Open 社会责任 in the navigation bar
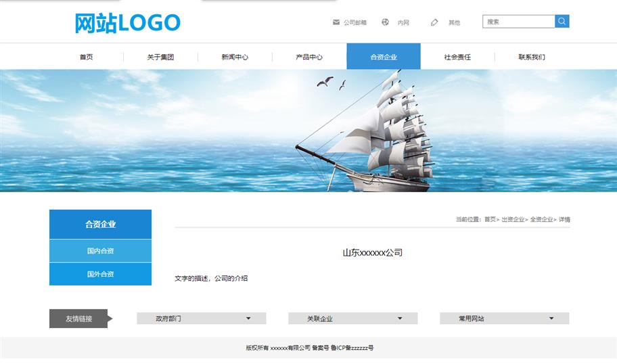The height and width of the screenshot is (364, 617). click(x=457, y=57)
